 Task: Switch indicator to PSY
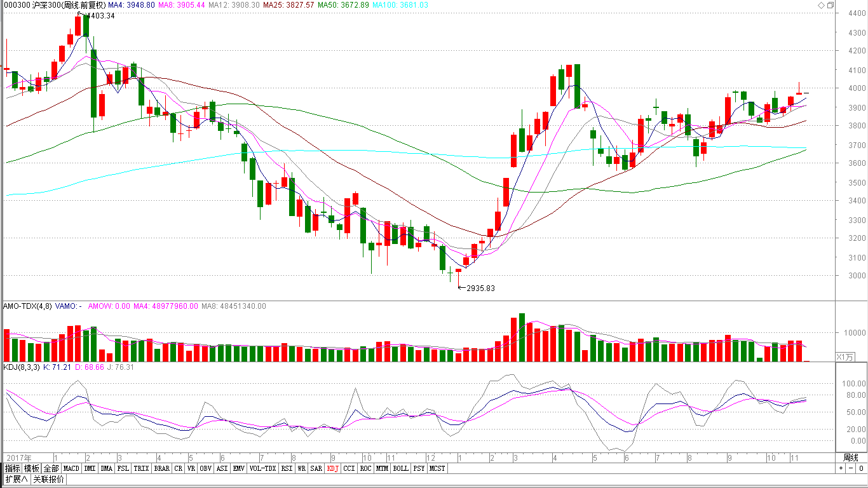tap(419, 468)
